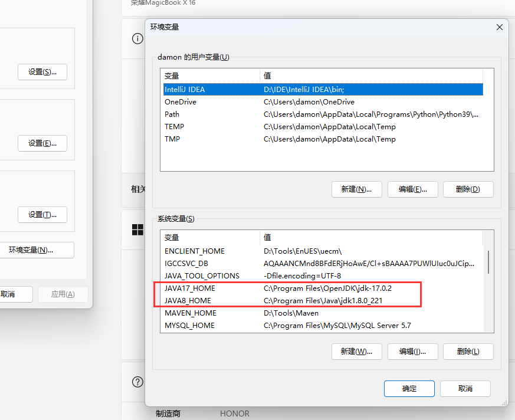Click the MySQL Server 5.7 path value

(x=337, y=326)
